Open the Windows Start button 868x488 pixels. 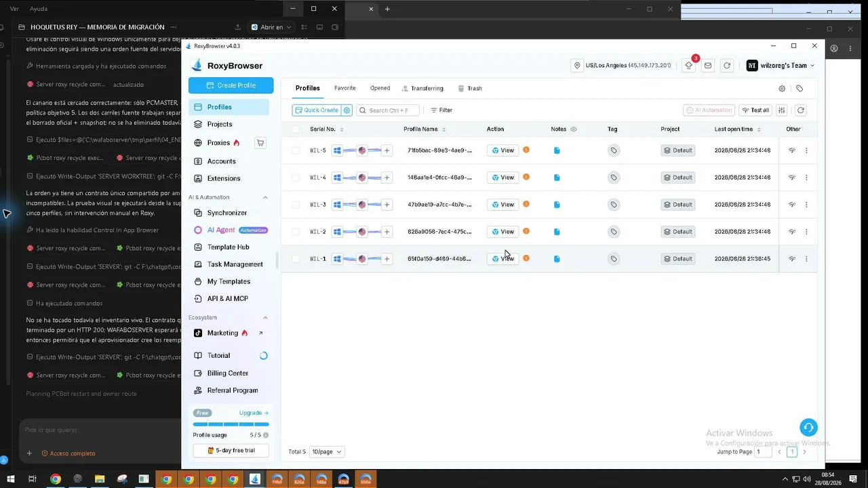(x=10, y=479)
